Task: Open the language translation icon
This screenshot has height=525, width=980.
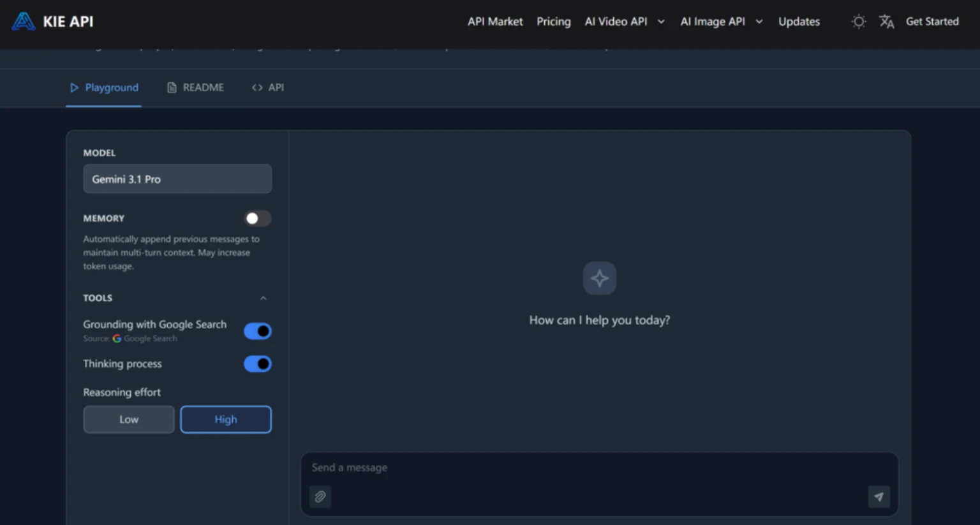Action: coord(886,22)
